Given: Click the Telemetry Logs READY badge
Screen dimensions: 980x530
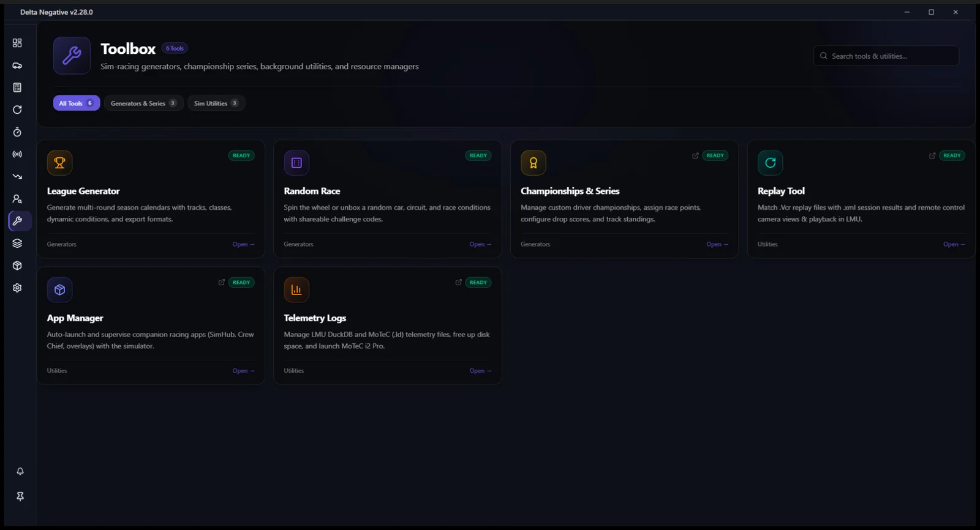Looking at the screenshot, I should (478, 282).
